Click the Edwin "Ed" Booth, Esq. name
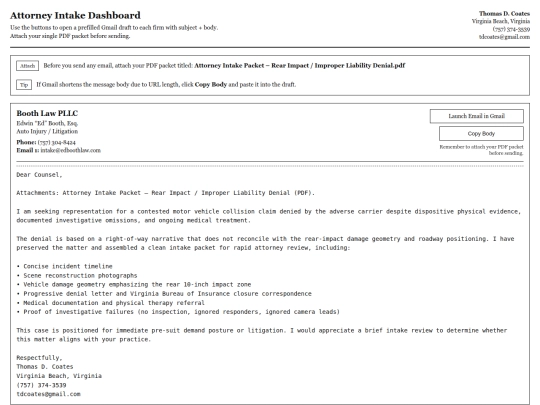This screenshot has width=540, height=405. (47, 123)
